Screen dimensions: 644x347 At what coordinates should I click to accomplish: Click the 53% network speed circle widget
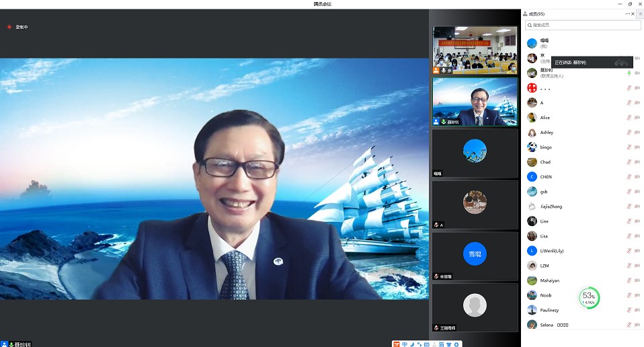(x=589, y=297)
